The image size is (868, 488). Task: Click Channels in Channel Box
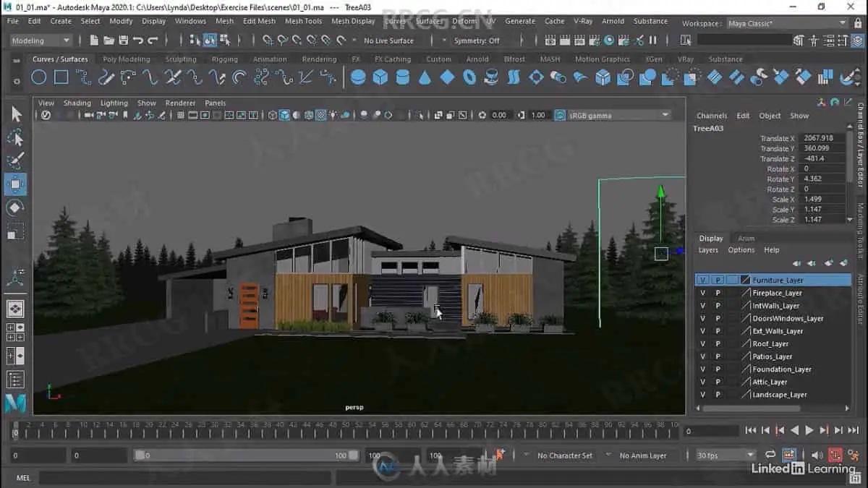(x=712, y=116)
